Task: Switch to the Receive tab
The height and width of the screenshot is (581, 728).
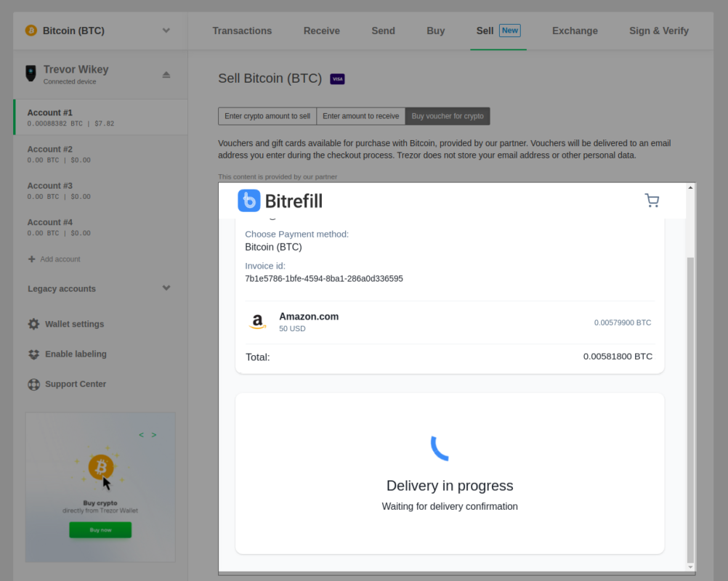Action: point(322,31)
